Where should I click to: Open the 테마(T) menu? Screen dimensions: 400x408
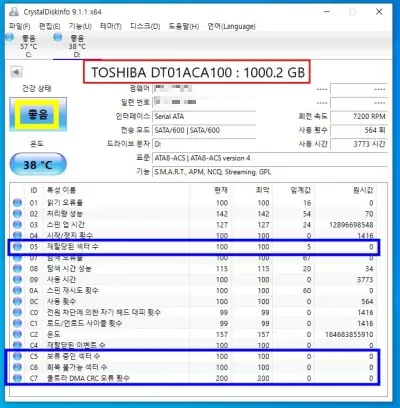point(111,26)
